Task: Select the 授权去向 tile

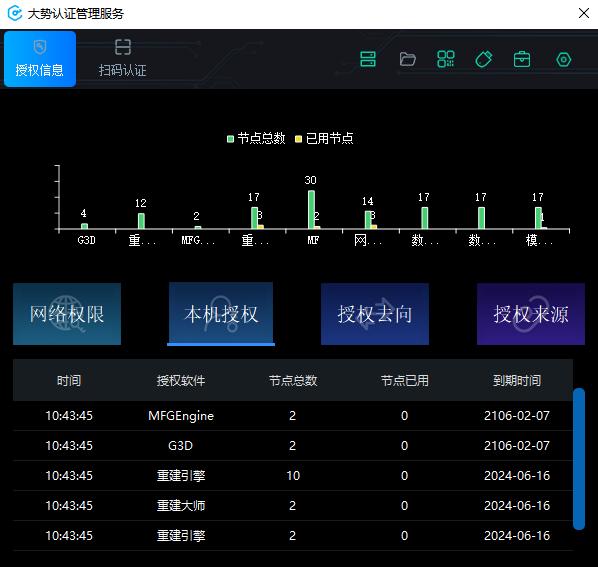Action: (x=375, y=314)
